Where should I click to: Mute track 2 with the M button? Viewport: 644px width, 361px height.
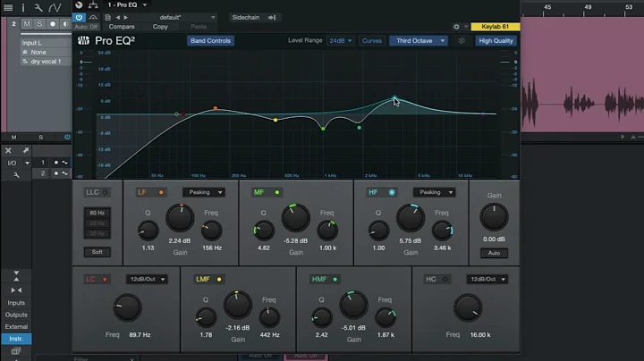(x=27, y=24)
